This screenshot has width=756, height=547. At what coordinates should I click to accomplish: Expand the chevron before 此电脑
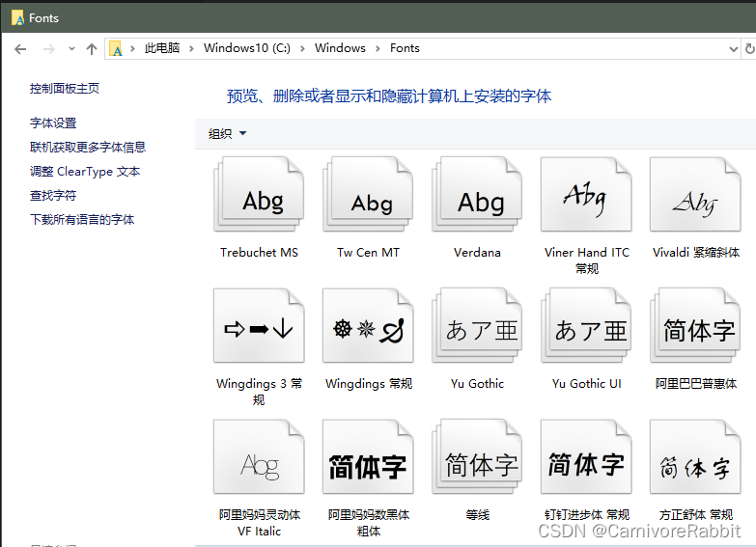pyautogui.click(x=132, y=48)
